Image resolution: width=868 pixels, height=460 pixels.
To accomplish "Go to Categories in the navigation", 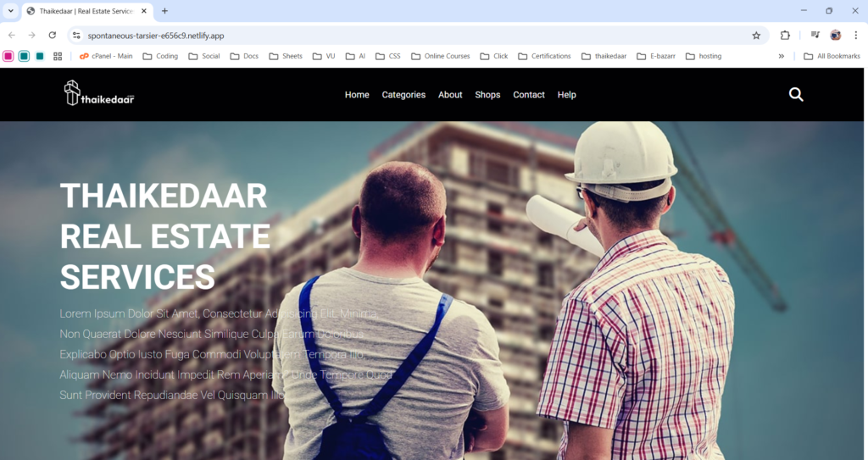I will coord(403,95).
